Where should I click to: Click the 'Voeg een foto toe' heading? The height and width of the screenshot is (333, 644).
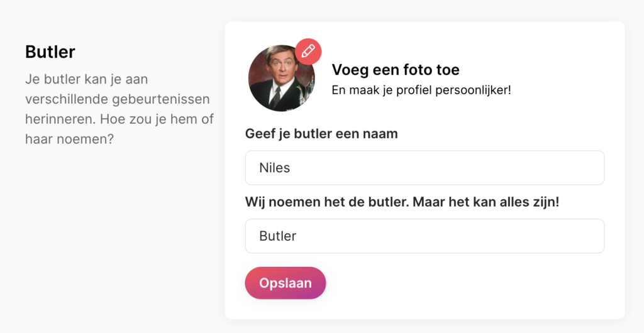(396, 70)
